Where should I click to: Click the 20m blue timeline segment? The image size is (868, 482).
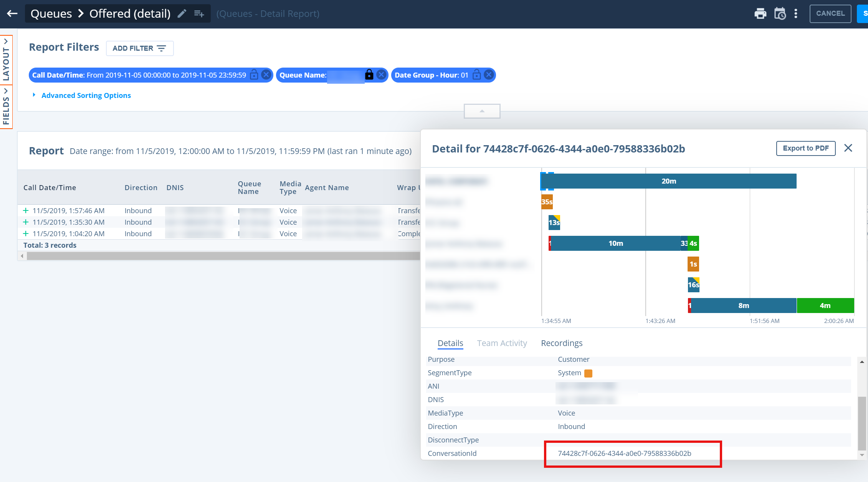click(669, 181)
